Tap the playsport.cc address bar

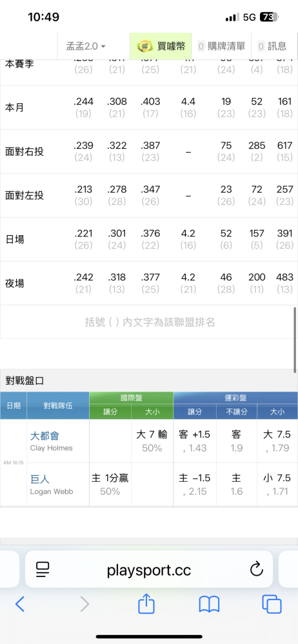click(149, 569)
